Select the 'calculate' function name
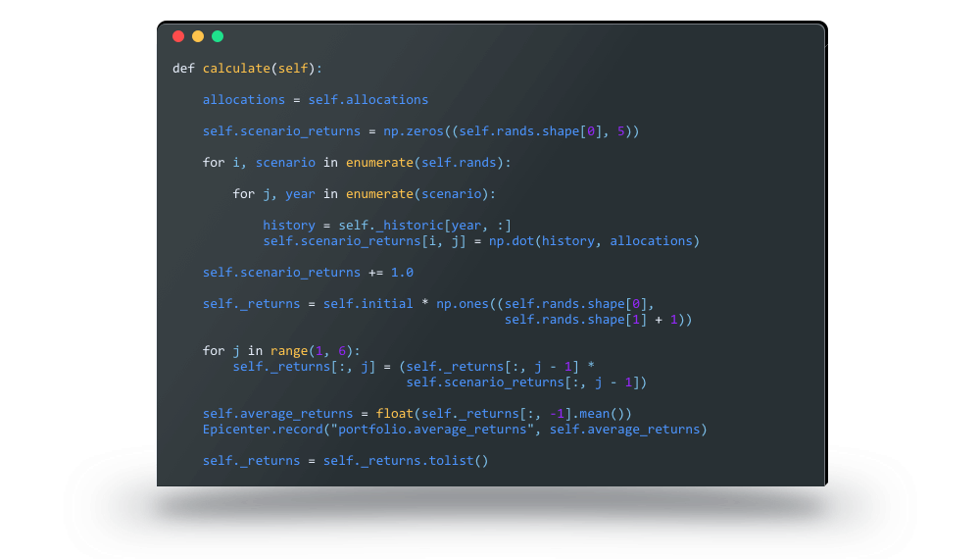 (x=236, y=69)
